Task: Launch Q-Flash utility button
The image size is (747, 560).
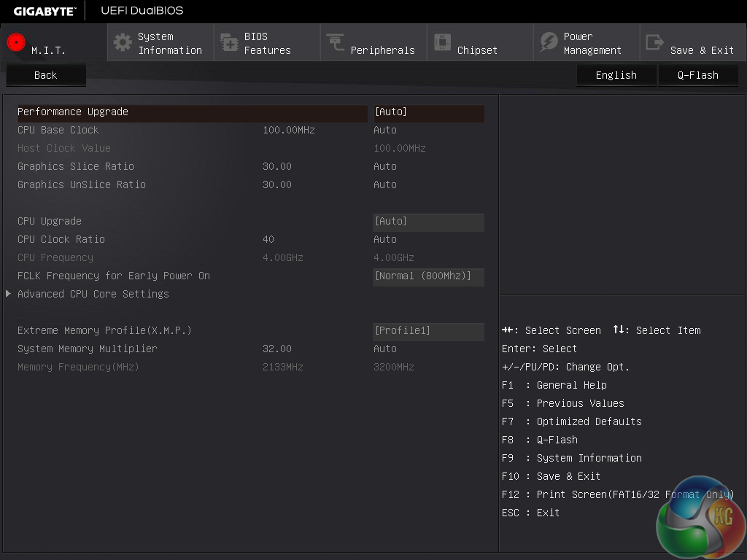Action: [x=697, y=75]
